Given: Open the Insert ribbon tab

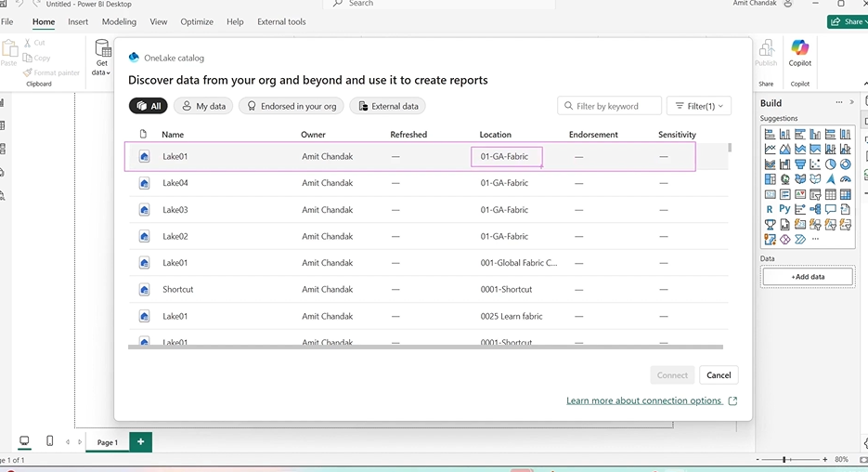Looking at the screenshot, I should 77,21.
